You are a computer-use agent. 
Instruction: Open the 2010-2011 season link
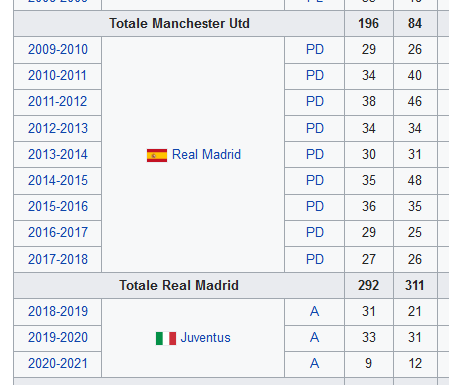pyautogui.click(x=57, y=75)
